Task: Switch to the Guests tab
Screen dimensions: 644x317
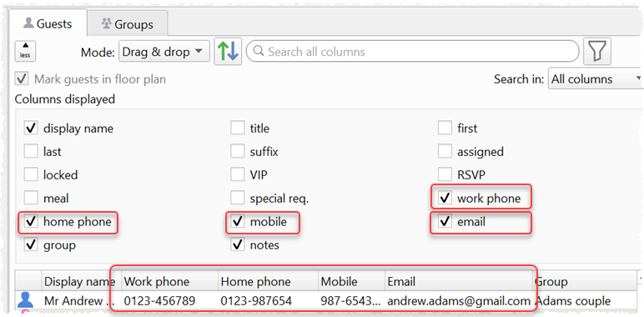Action: [48, 24]
